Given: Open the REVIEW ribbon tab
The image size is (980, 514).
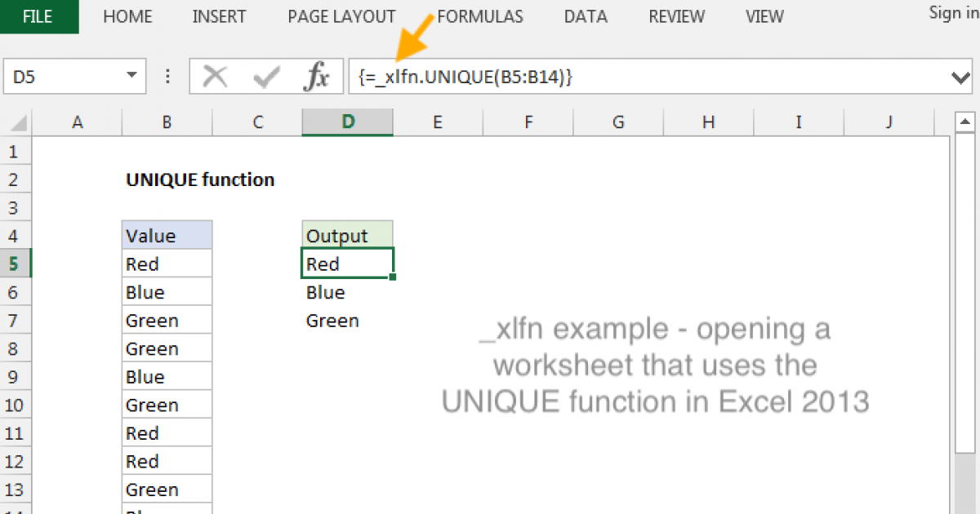Looking at the screenshot, I should click(676, 16).
